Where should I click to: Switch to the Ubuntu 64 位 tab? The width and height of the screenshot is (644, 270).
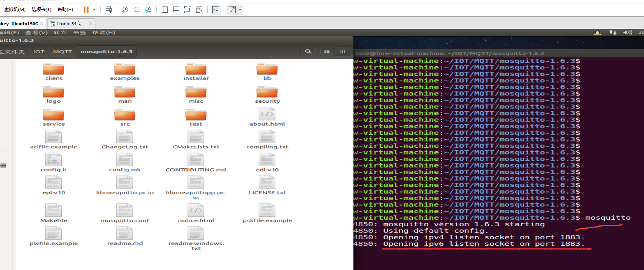coord(69,24)
